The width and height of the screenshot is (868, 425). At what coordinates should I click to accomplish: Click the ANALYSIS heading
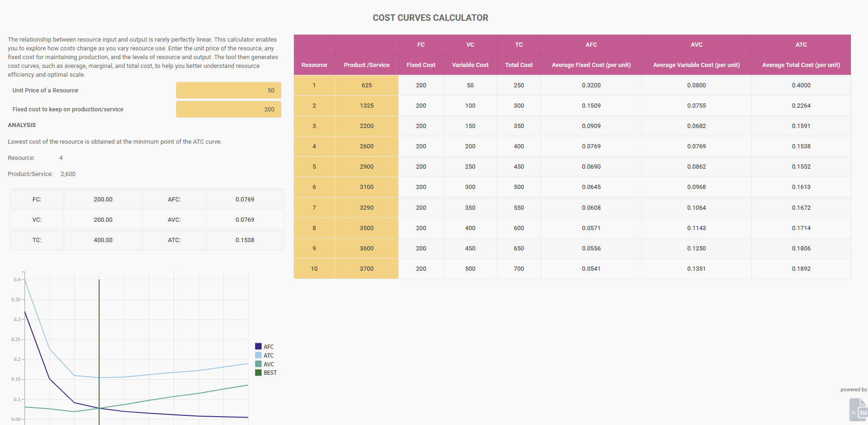[22, 125]
